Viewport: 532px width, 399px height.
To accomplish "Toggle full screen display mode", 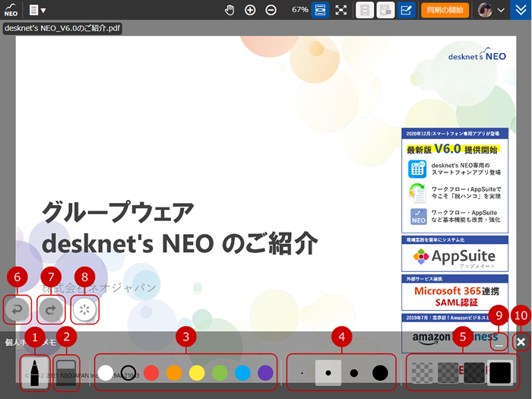I will (x=341, y=10).
